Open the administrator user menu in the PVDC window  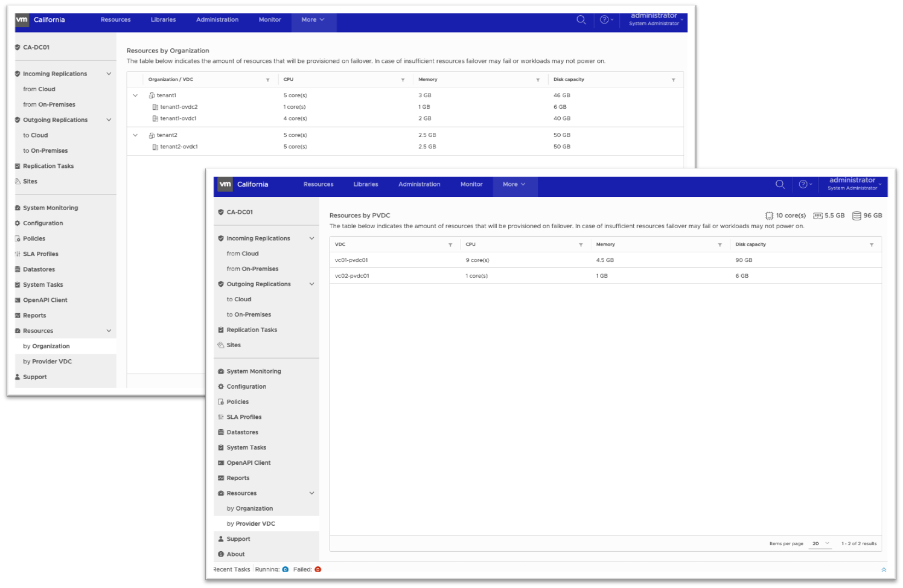855,184
